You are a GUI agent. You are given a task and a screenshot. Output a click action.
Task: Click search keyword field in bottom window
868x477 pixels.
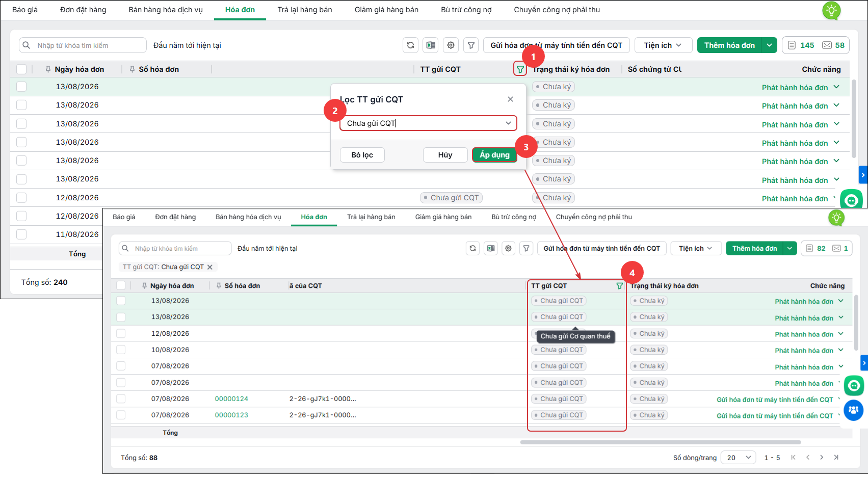[175, 248]
